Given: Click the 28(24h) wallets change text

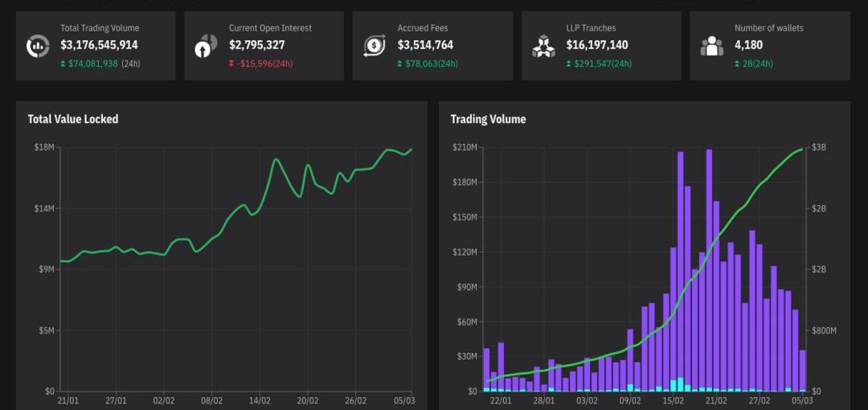Looking at the screenshot, I should pos(758,64).
